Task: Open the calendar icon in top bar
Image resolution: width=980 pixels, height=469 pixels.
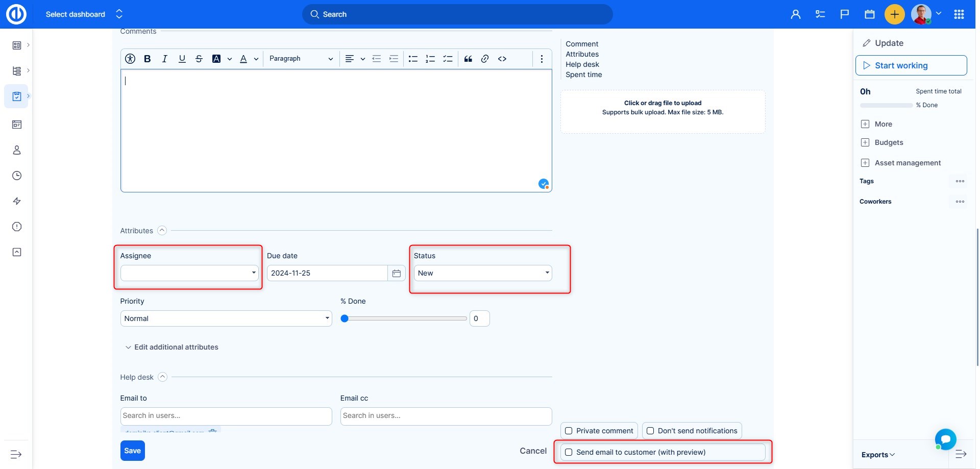Action: click(870, 14)
